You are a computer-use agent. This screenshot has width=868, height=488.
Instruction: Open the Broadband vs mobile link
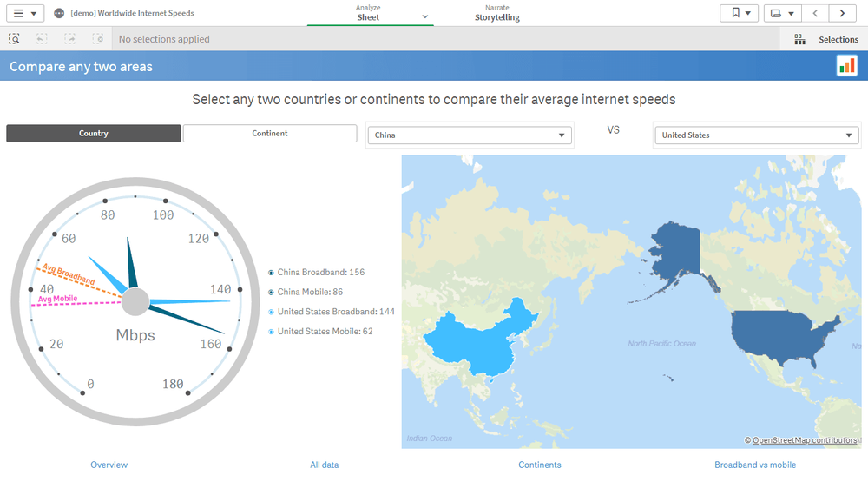(755, 465)
